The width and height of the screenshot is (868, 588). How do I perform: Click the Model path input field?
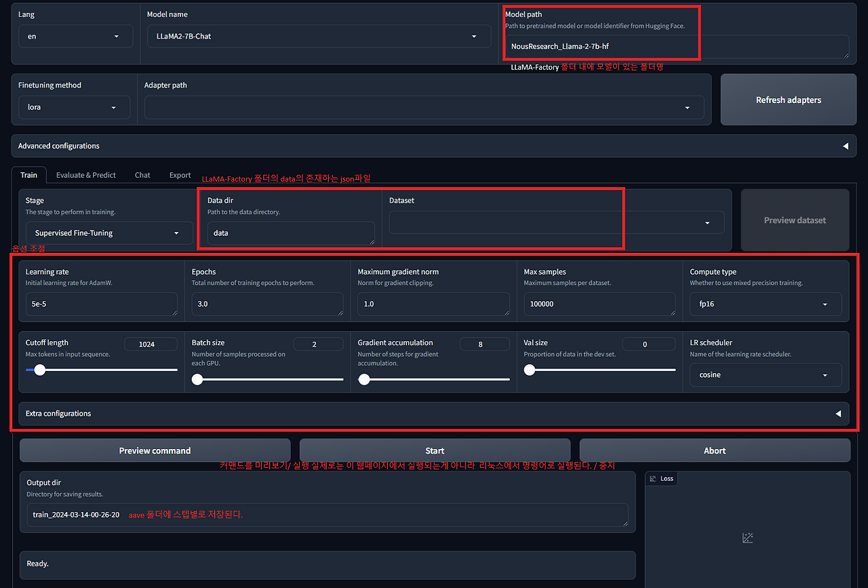tap(677, 47)
